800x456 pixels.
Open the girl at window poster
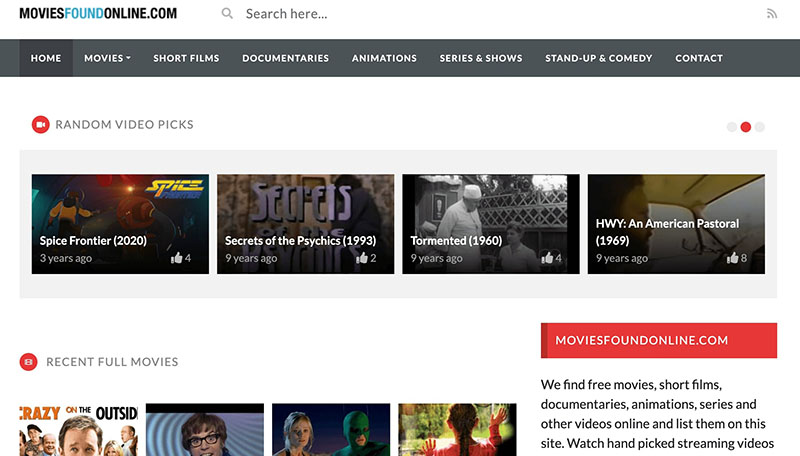[457, 429]
